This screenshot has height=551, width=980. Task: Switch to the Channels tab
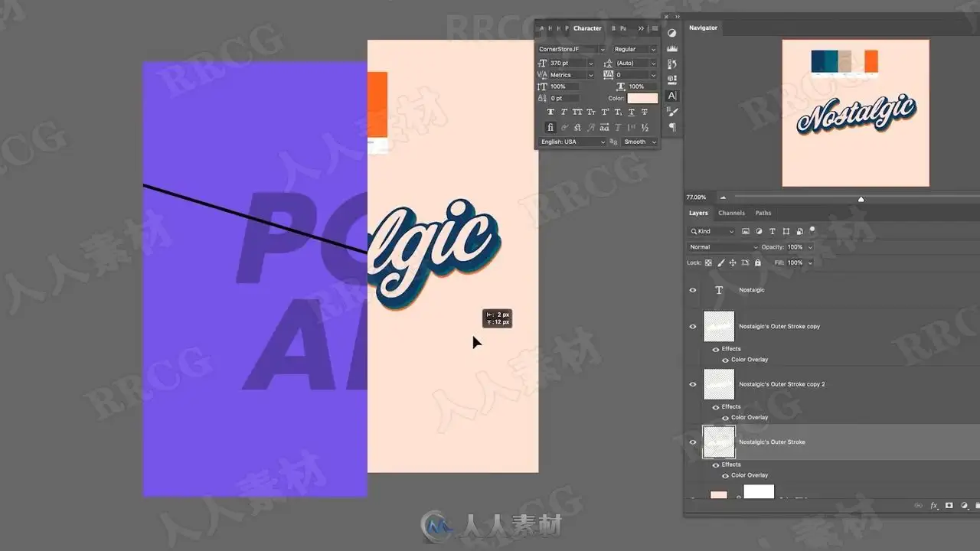point(731,213)
